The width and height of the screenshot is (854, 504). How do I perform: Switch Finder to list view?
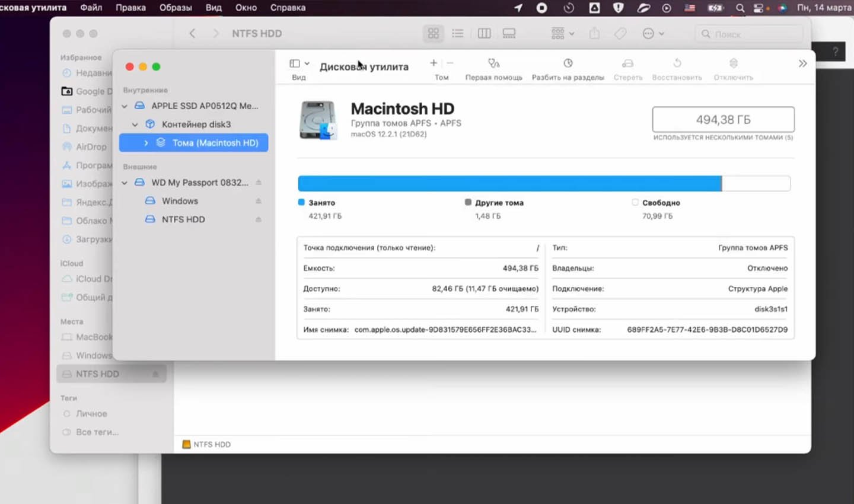coord(458,34)
